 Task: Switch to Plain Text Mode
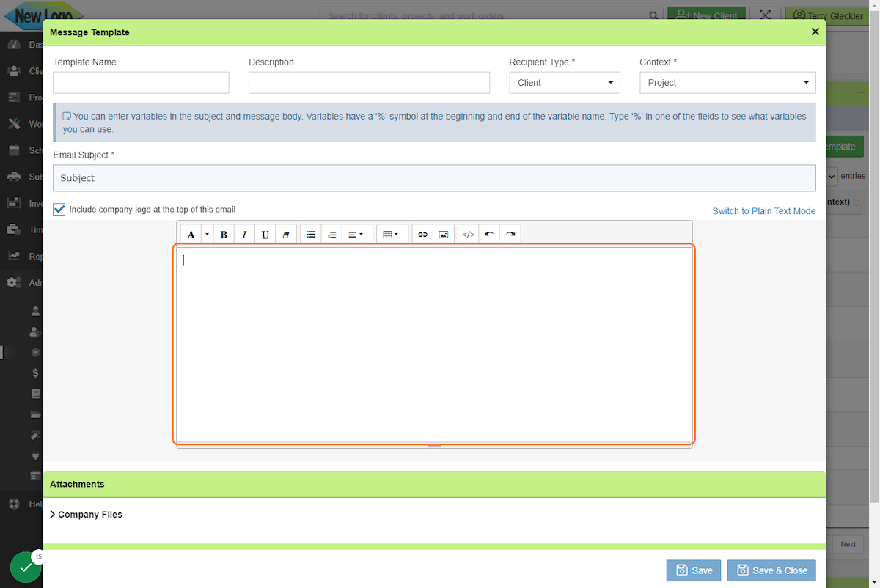(x=763, y=210)
